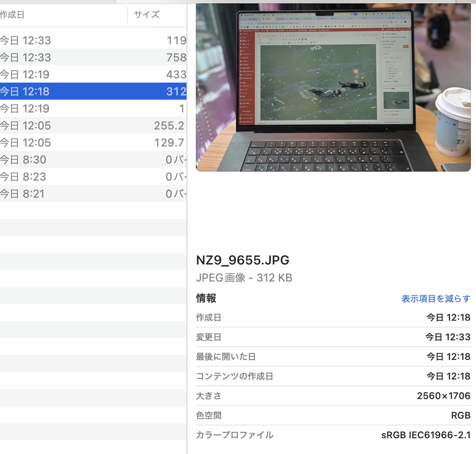Screen dimensions: 476x454
Task: Select the highlighted row created 今日 12:18
Action: point(93,92)
